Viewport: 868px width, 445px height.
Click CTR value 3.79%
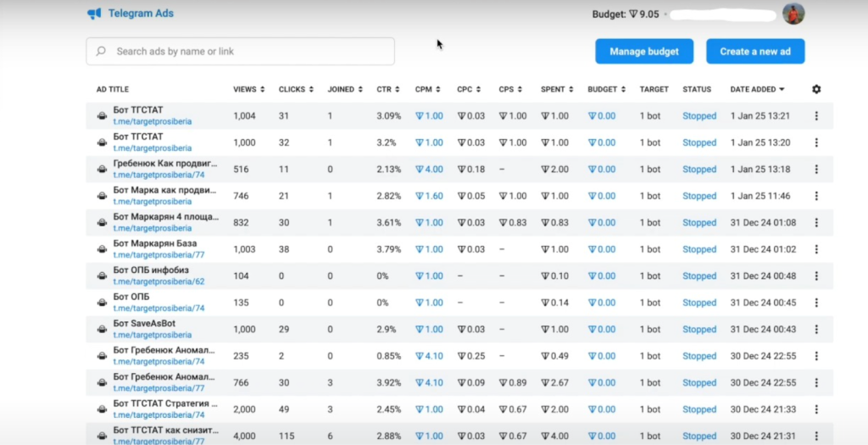(x=388, y=249)
